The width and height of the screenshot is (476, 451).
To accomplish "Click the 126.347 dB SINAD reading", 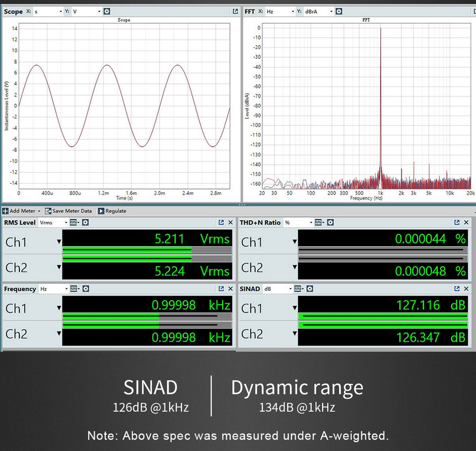I will [431, 337].
